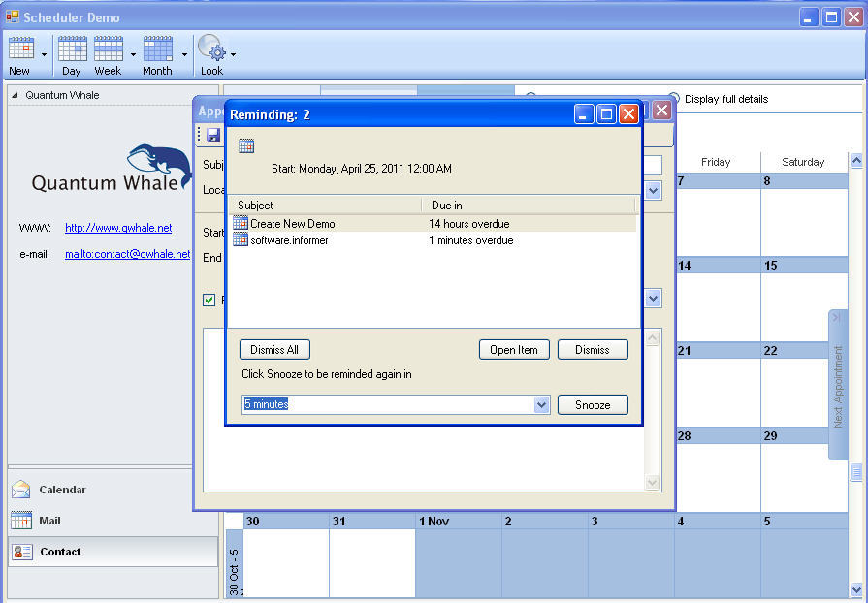Click the Scheduler Demo title bar icon
868x603 pixels.
pyautogui.click(x=13, y=17)
